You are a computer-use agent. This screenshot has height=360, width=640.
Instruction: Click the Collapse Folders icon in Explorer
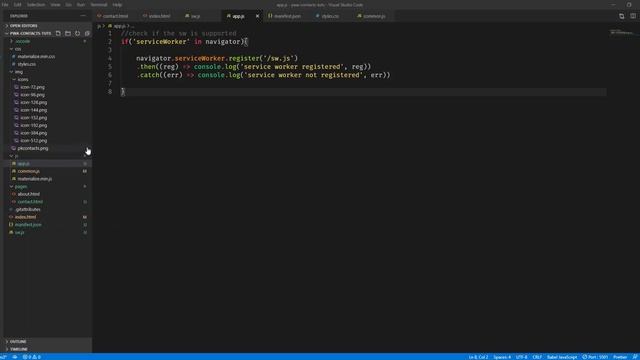point(87,33)
